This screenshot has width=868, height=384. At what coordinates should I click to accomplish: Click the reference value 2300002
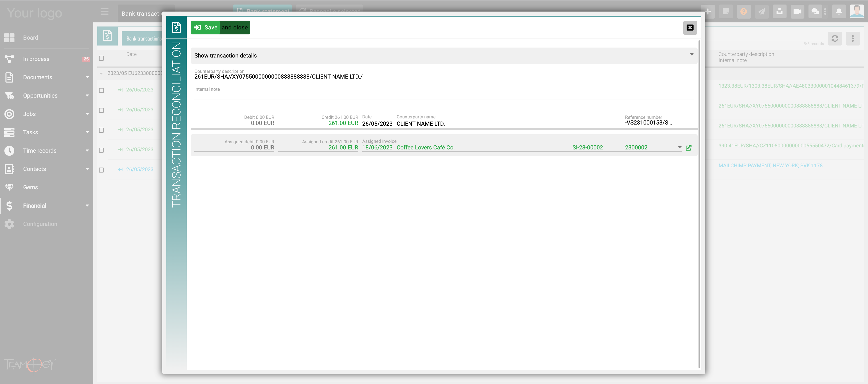coord(636,147)
